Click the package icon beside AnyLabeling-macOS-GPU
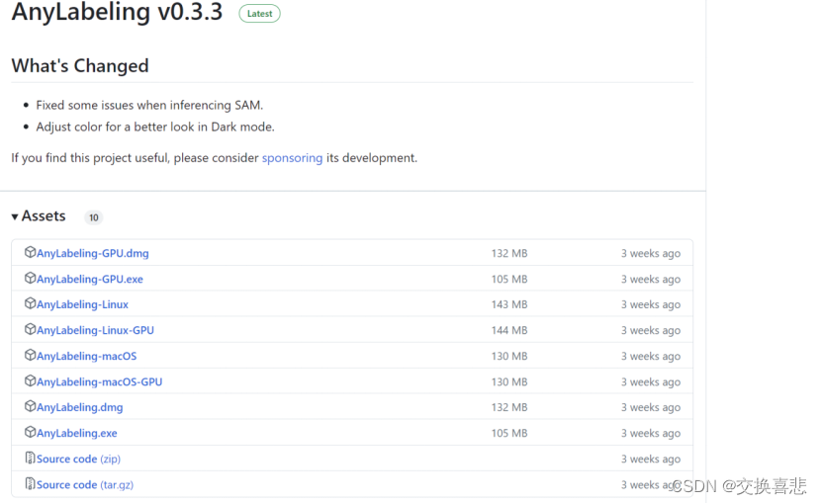This screenshot has width=822, height=504. pos(30,380)
